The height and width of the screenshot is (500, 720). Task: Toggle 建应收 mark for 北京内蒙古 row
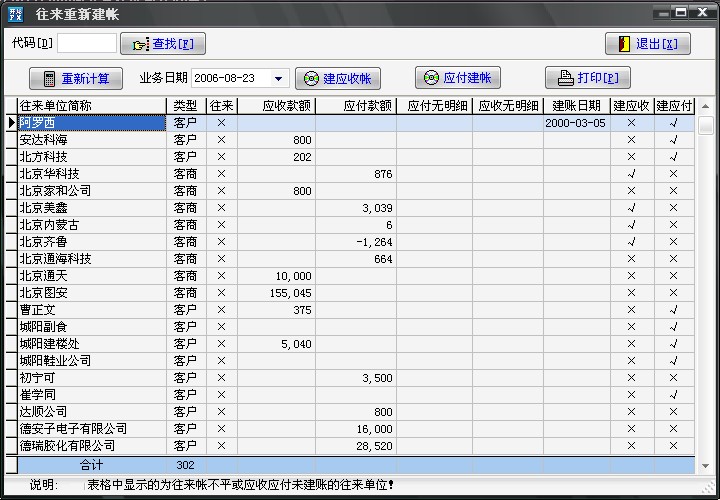[632, 225]
